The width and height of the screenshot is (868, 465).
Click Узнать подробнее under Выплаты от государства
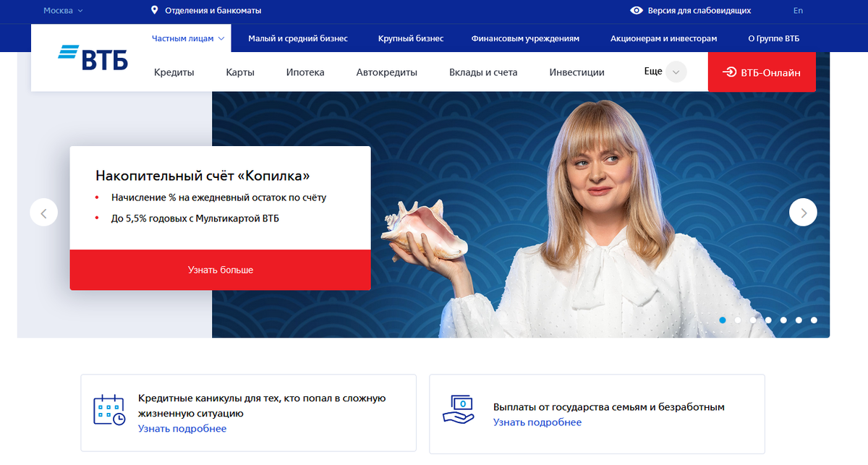(537, 422)
